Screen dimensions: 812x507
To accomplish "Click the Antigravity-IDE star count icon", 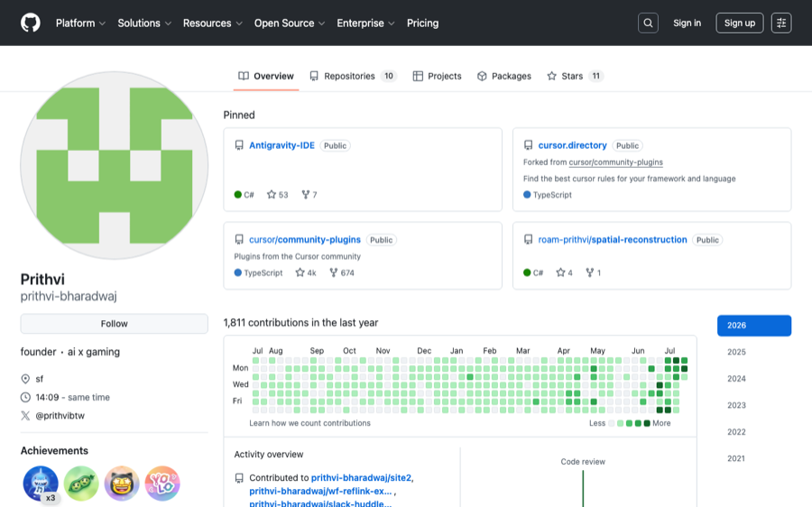I will (x=272, y=195).
